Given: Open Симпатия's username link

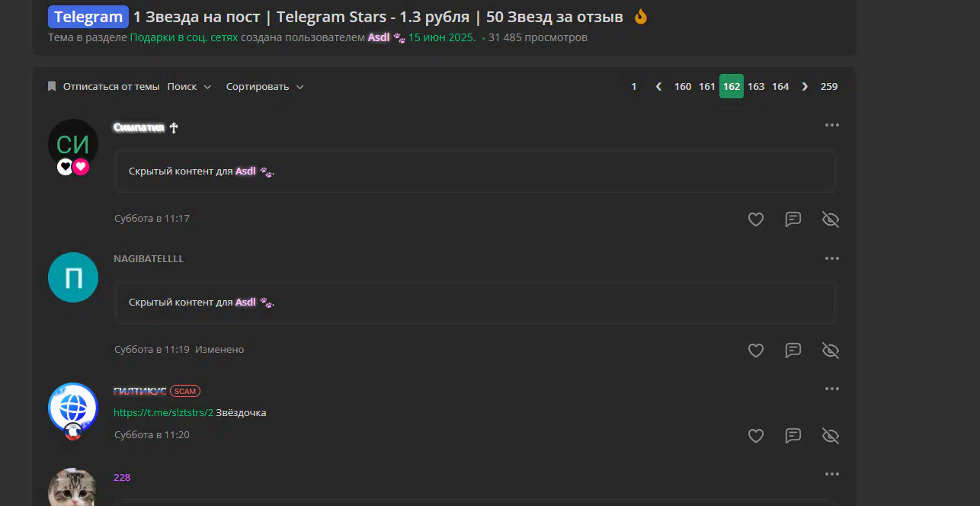Looking at the screenshot, I should click(139, 128).
